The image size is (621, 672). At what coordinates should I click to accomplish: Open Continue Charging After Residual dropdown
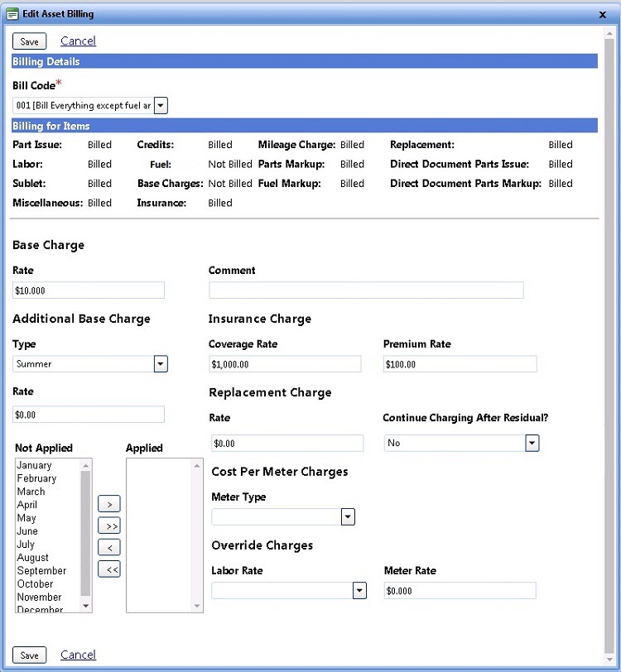(x=532, y=443)
